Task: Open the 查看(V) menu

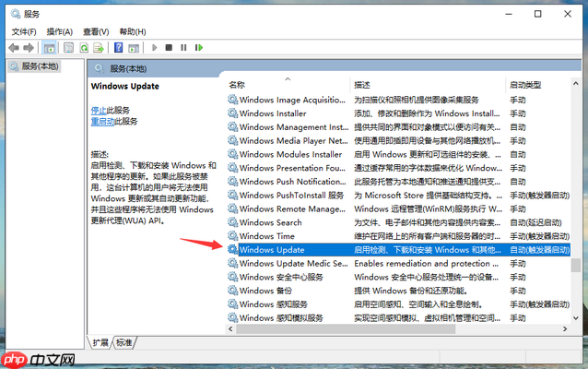Action: [x=96, y=32]
